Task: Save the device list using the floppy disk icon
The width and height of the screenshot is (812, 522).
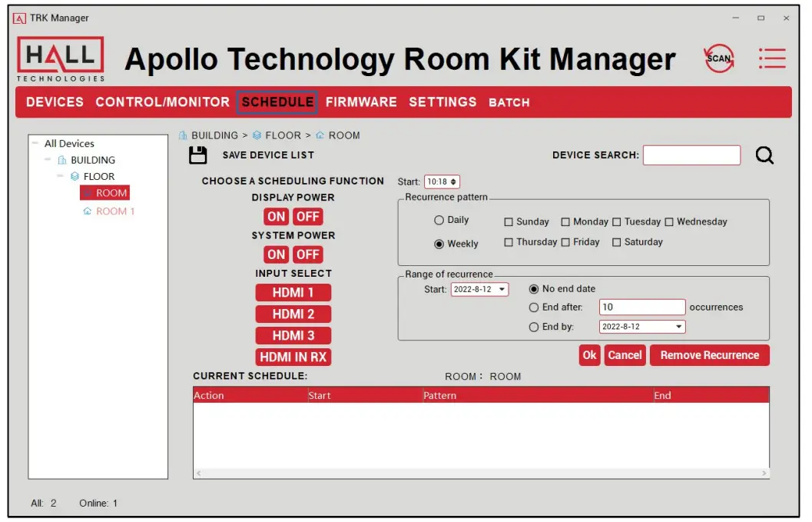Action: pyautogui.click(x=197, y=154)
